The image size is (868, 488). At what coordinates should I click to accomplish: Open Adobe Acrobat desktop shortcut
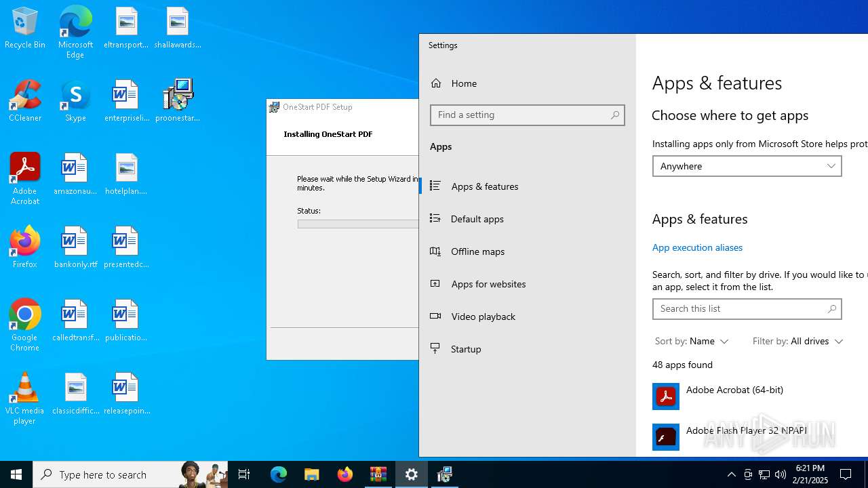click(x=25, y=179)
